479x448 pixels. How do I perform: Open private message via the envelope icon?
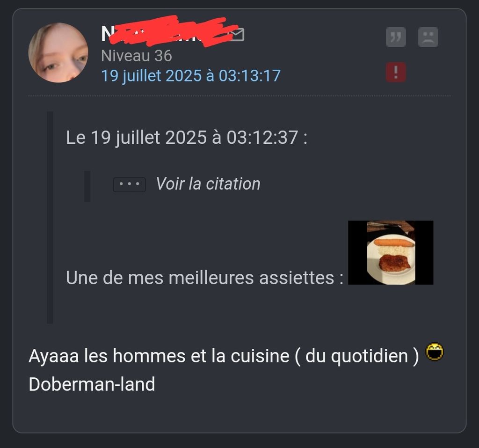click(x=237, y=34)
